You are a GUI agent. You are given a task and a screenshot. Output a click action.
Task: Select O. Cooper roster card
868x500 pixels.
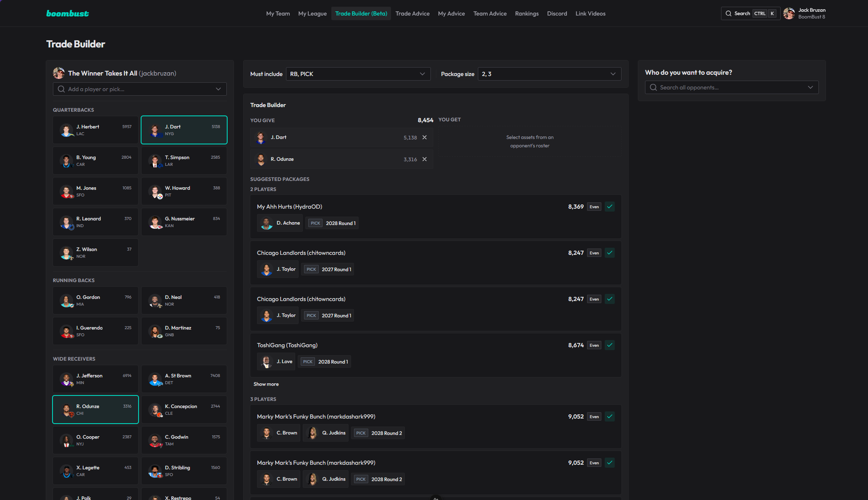[x=95, y=440]
